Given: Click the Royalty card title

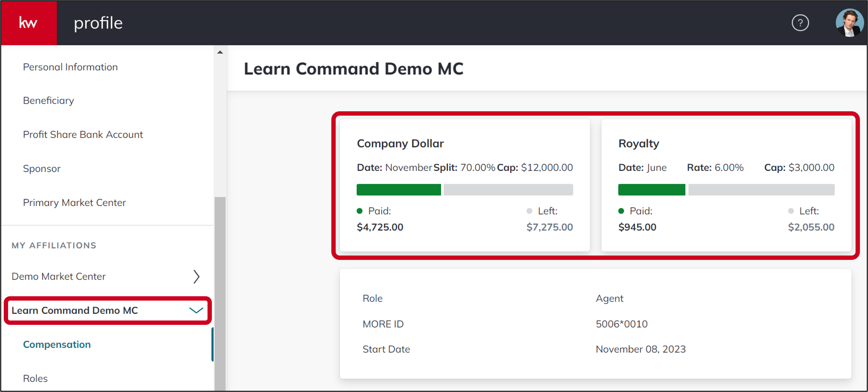Looking at the screenshot, I should click(x=638, y=144).
